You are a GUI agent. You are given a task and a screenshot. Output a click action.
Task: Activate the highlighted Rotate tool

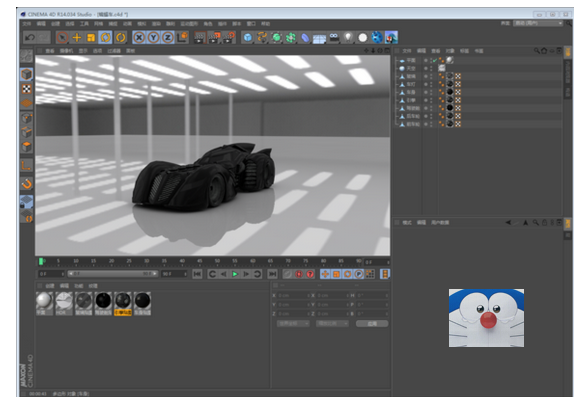(106, 37)
